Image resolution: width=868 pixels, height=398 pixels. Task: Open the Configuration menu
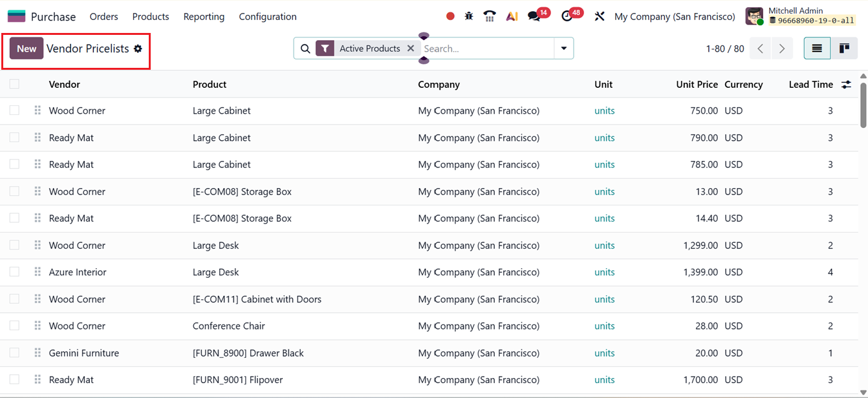point(268,17)
